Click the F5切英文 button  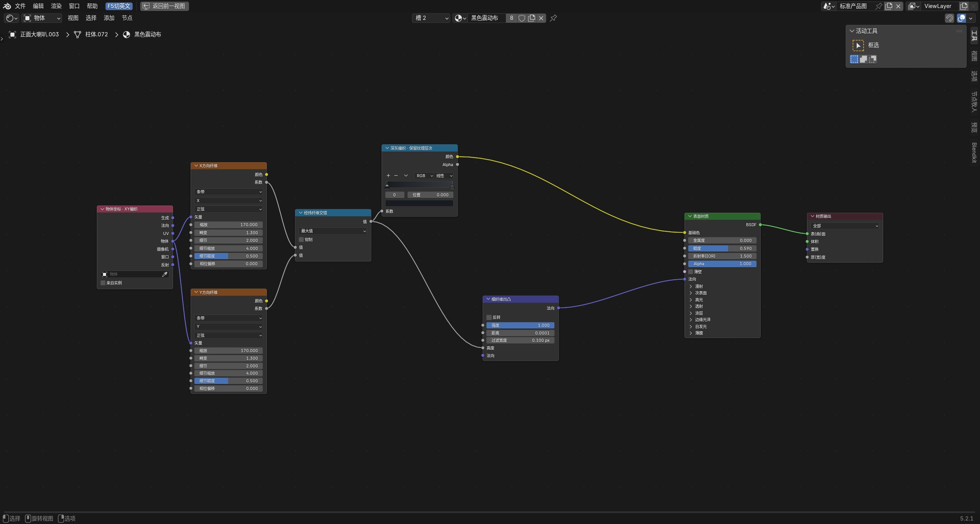tap(119, 6)
